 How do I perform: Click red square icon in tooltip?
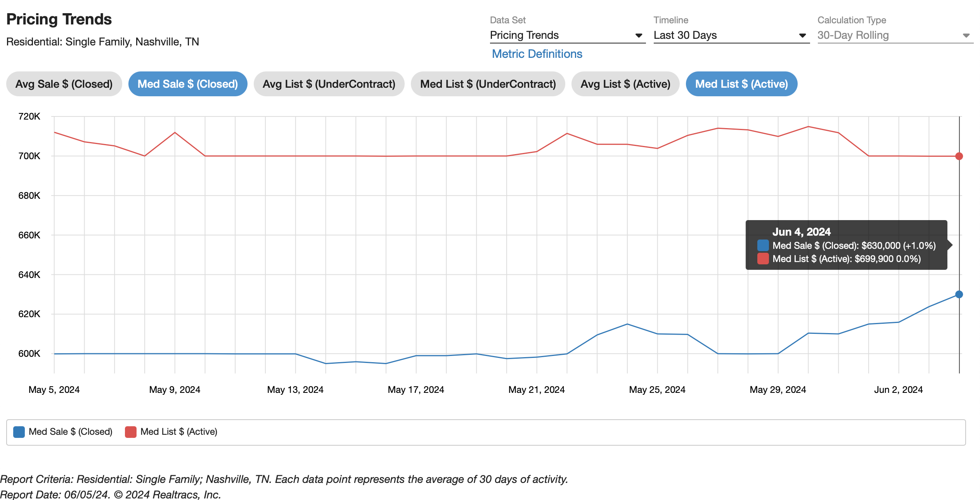763,259
